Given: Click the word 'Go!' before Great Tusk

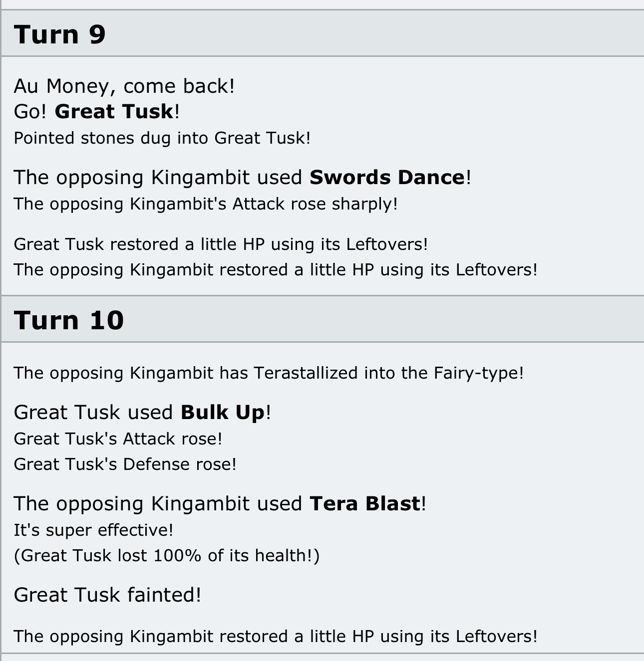Looking at the screenshot, I should [x=30, y=111].
